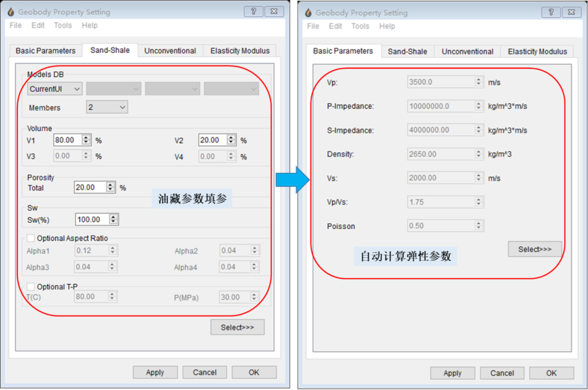
Task: Click flame app icon in left window title
Action: [x=11, y=12]
